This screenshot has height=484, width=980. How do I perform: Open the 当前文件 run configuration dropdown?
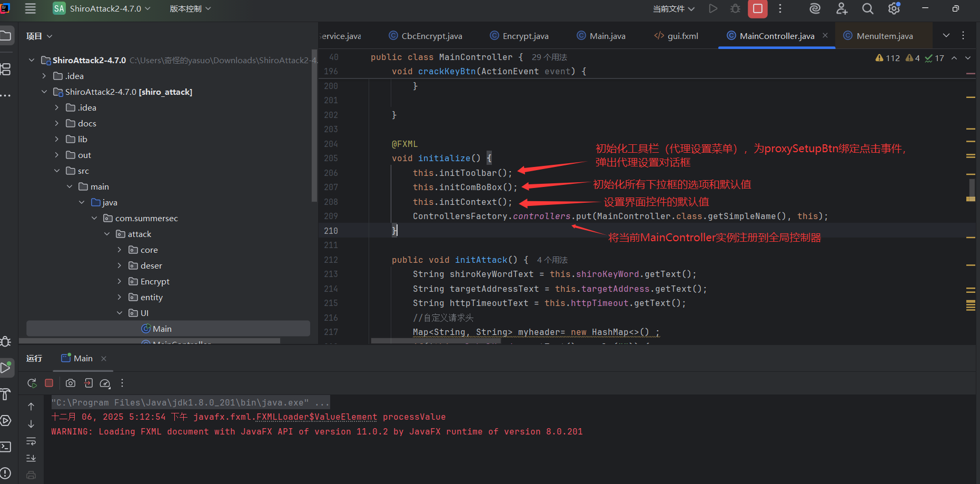(x=674, y=9)
